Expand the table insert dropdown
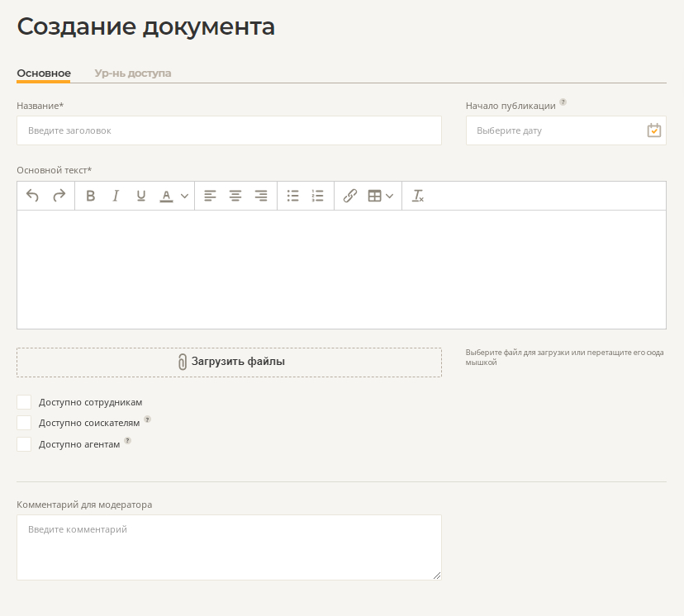The height and width of the screenshot is (616, 684). 389,197
